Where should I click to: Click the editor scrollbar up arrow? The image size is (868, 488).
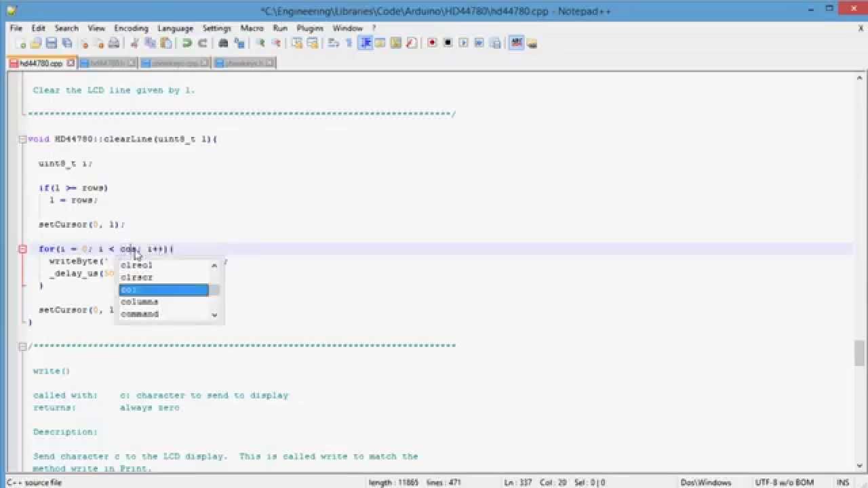tap(859, 79)
